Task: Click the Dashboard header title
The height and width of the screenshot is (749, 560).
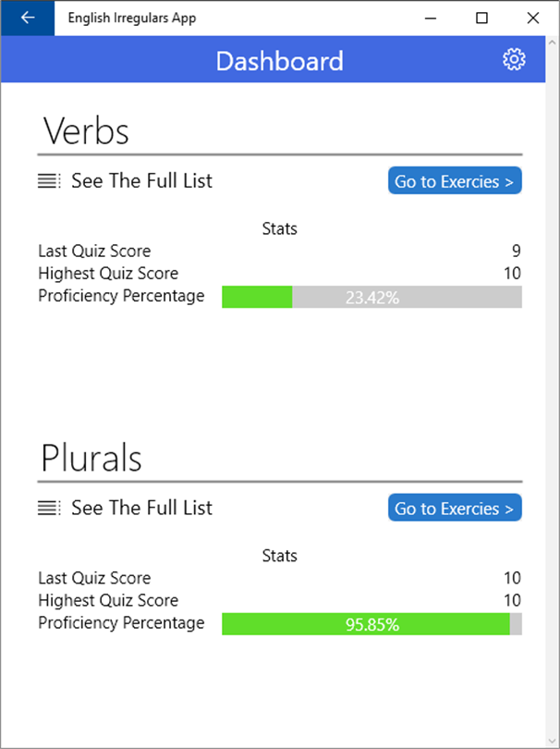Action: (279, 61)
